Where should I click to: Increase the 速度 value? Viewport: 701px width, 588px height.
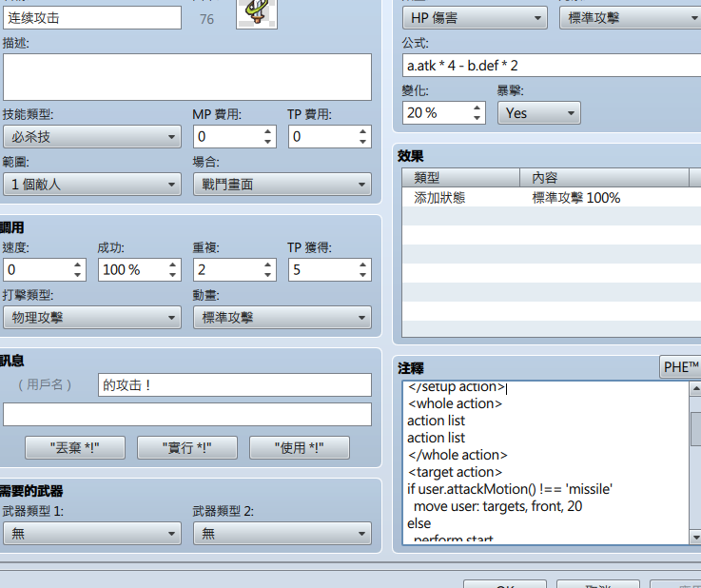[77, 265]
